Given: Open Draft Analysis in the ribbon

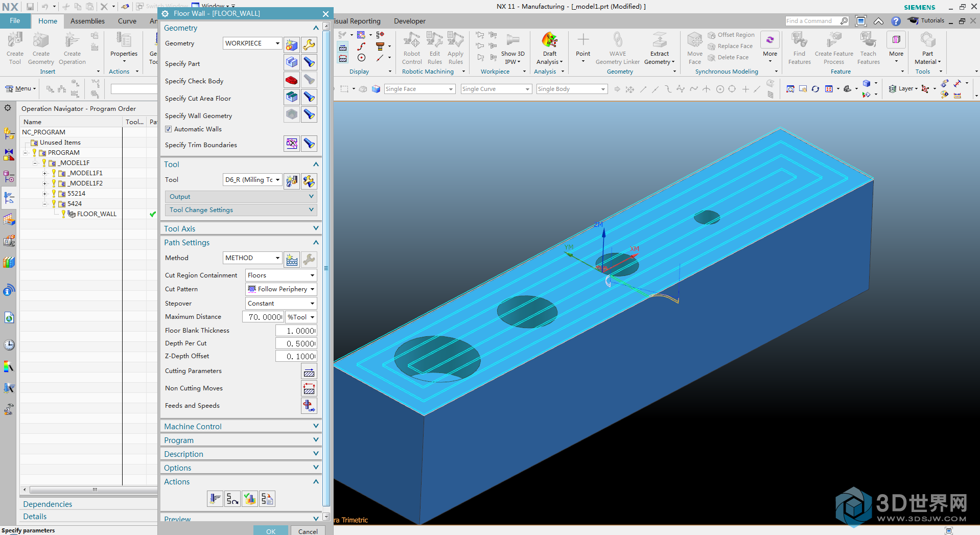Looking at the screenshot, I should 549,49.
